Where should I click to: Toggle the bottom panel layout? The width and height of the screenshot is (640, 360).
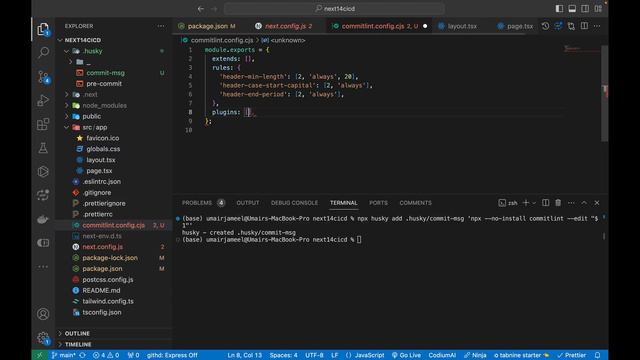[x=572, y=9]
